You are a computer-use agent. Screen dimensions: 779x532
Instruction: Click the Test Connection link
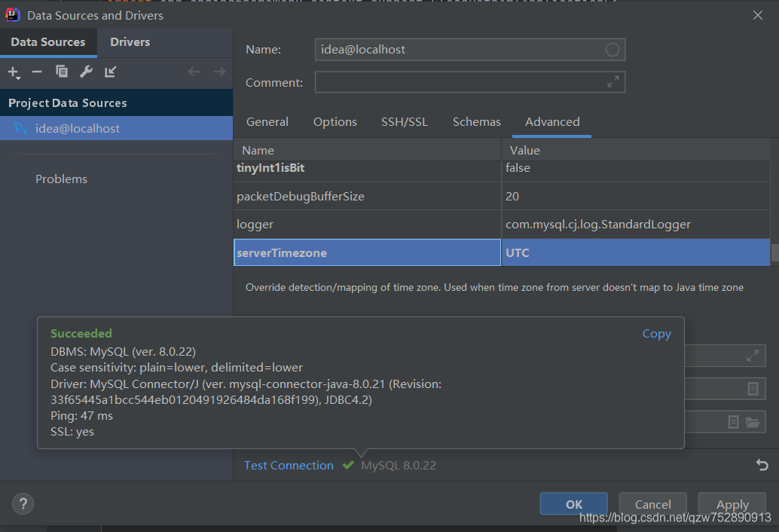click(289, 466)
